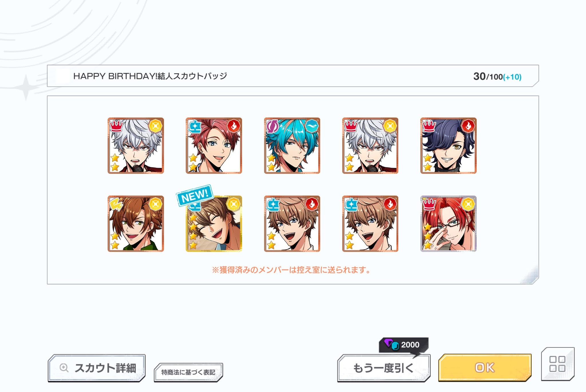Select the third bottom-row light brown-haired card

tap(292, 224)
